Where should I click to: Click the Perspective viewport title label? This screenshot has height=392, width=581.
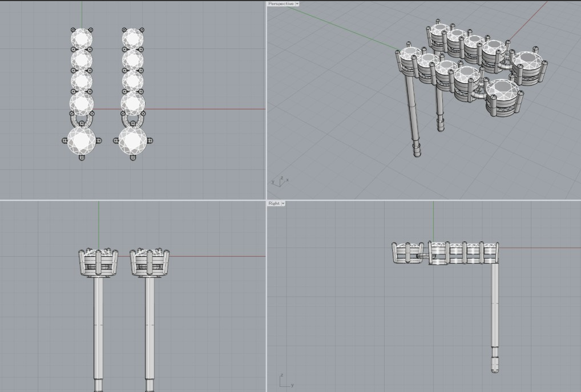[x=281, y=3]
